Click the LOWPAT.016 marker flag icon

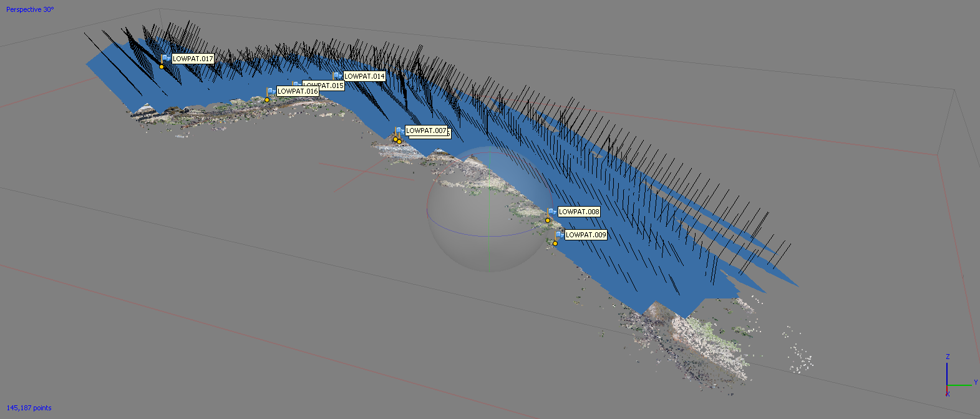271,91
